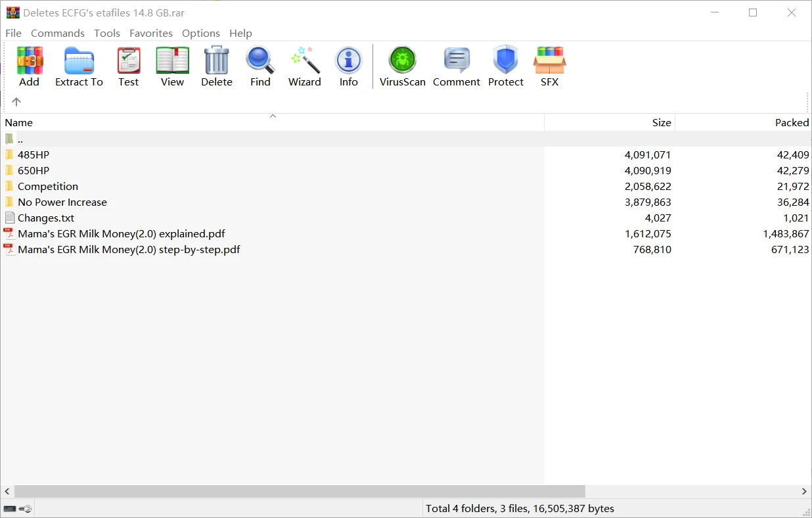Screen dimensions: 812x518
Task: Open the Find files tool
Action: click(260, 66)
